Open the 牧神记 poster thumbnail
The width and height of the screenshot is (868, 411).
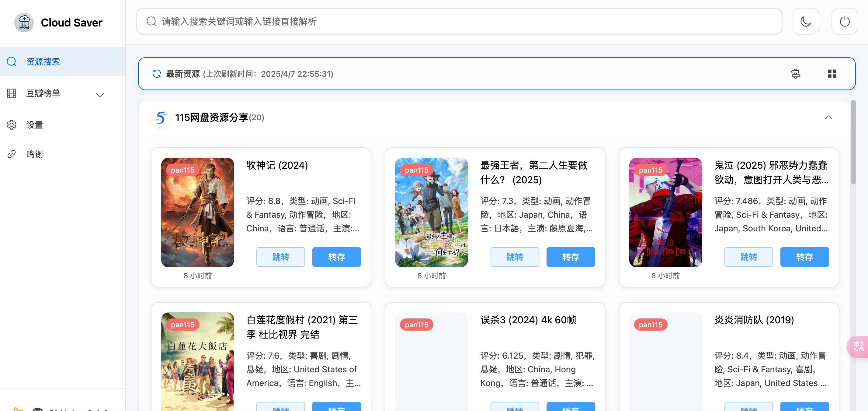pos(197,213)
